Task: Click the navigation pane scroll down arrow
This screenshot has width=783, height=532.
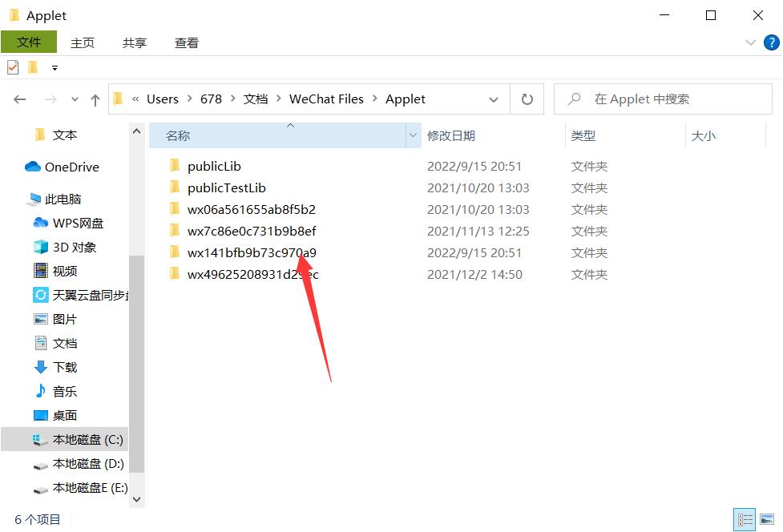Action: pos(136,499)
